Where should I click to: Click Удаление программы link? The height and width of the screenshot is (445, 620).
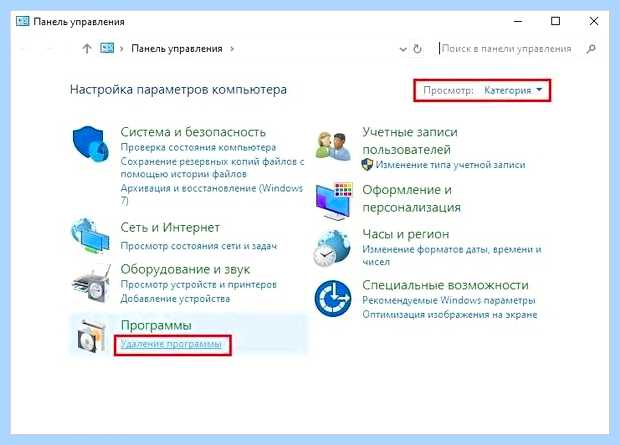171,344
